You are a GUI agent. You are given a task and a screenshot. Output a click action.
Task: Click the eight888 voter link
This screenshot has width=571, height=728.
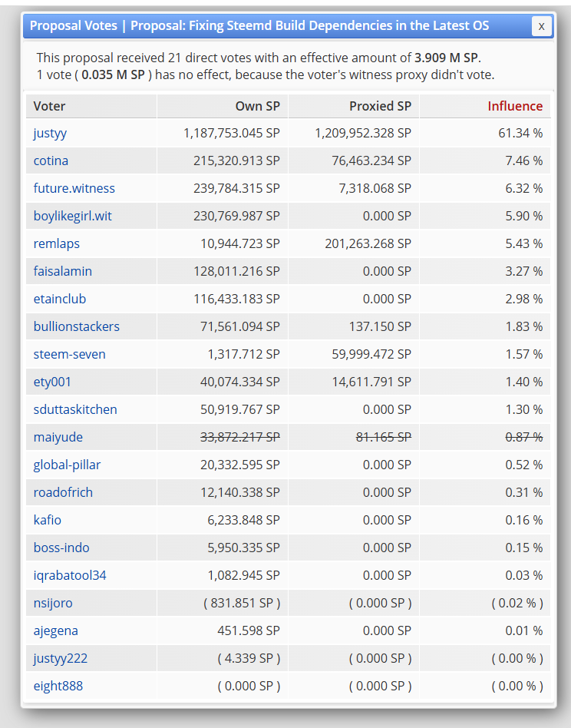click(x=58, y=687)
